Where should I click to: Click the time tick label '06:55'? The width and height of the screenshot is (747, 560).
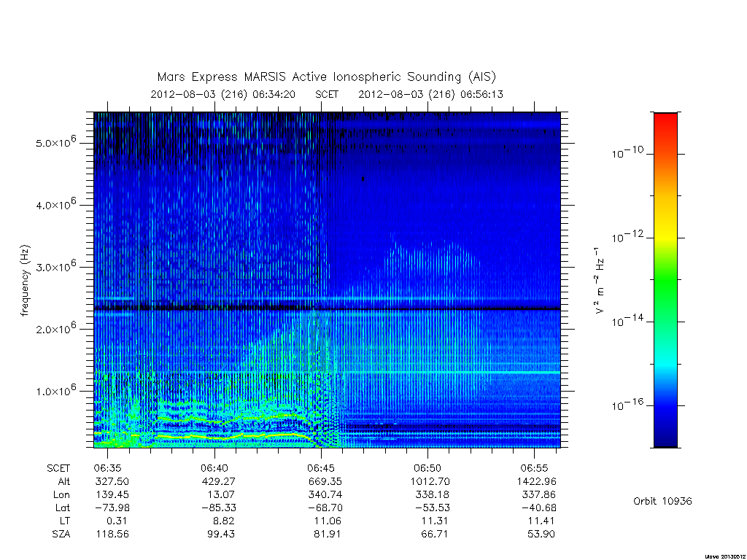534,468
